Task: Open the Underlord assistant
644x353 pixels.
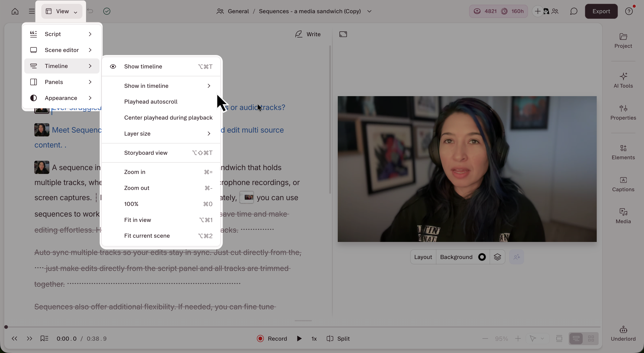Action: click(x=623, y=333)
